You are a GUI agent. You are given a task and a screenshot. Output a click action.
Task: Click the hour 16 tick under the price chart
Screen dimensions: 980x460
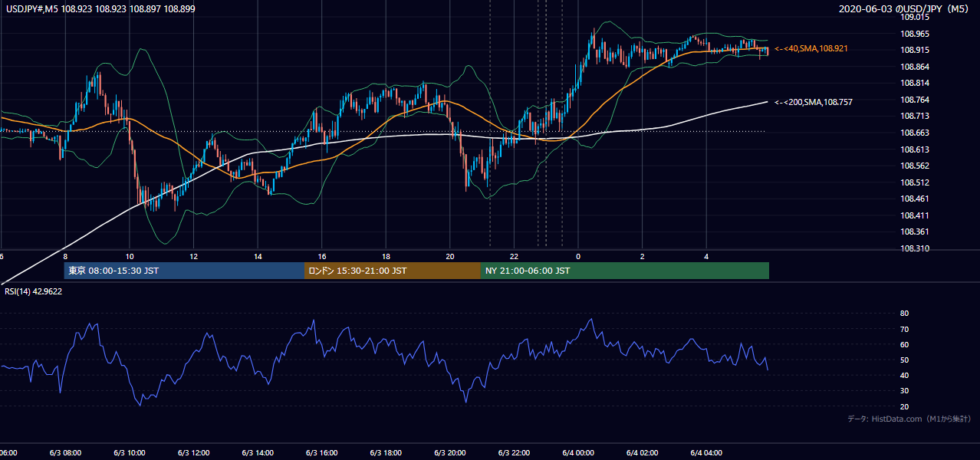(x=322, y=256)
